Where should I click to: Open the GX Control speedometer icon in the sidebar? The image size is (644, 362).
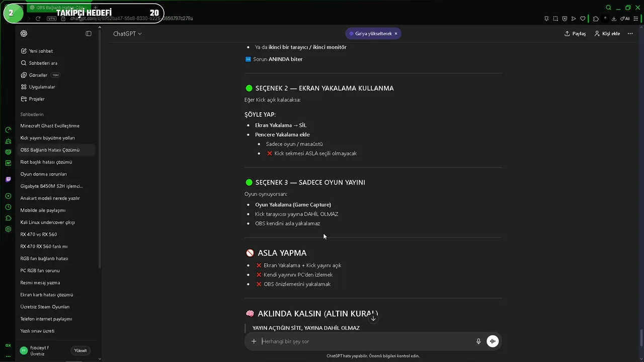(8, 130)
